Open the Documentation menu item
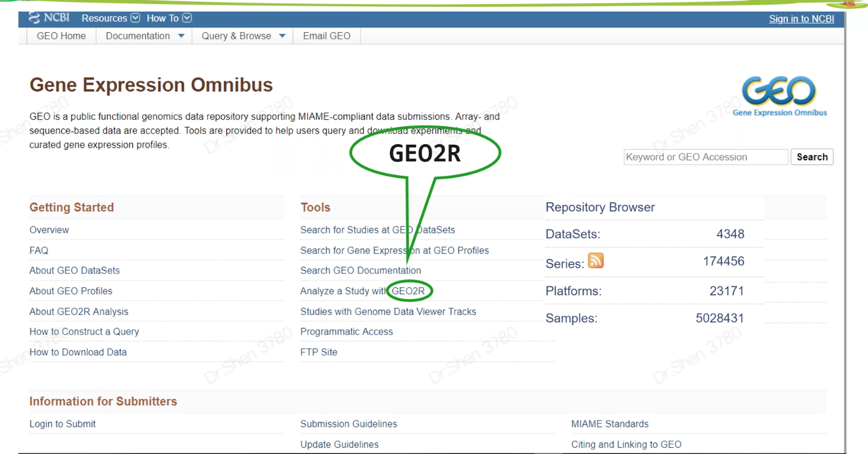Viewport: 868px width, 454px height. coord(138,36)
